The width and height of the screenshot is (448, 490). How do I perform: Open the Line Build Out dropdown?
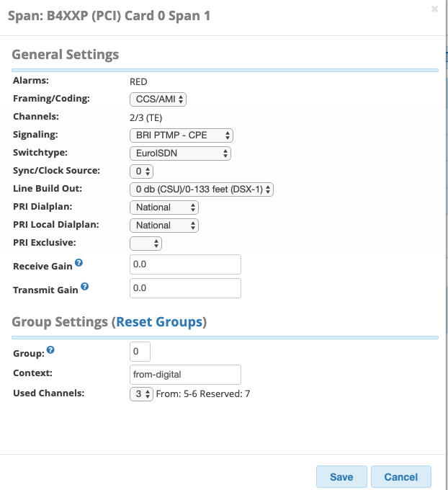(x=201, y=189)
